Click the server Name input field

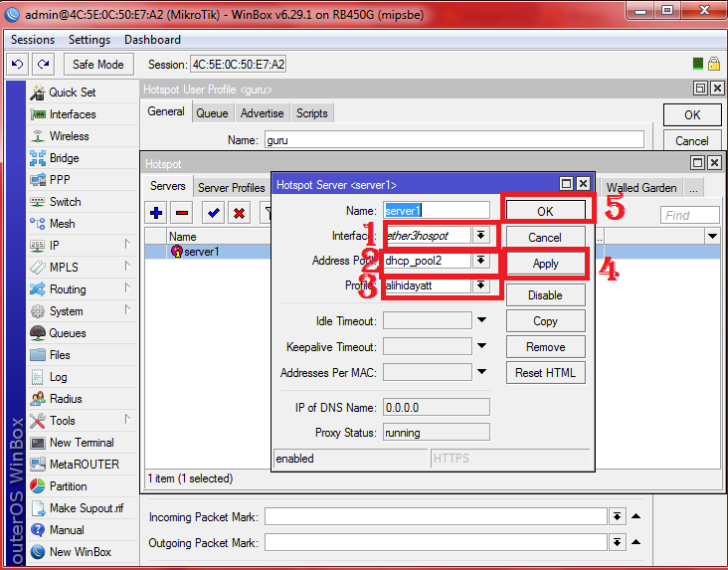click(x=437, y=211)
